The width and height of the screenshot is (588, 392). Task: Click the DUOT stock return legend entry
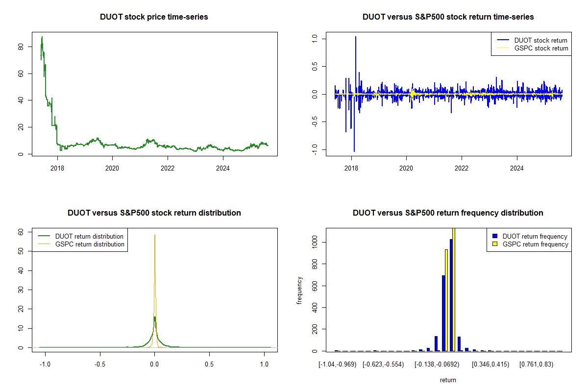540,40
